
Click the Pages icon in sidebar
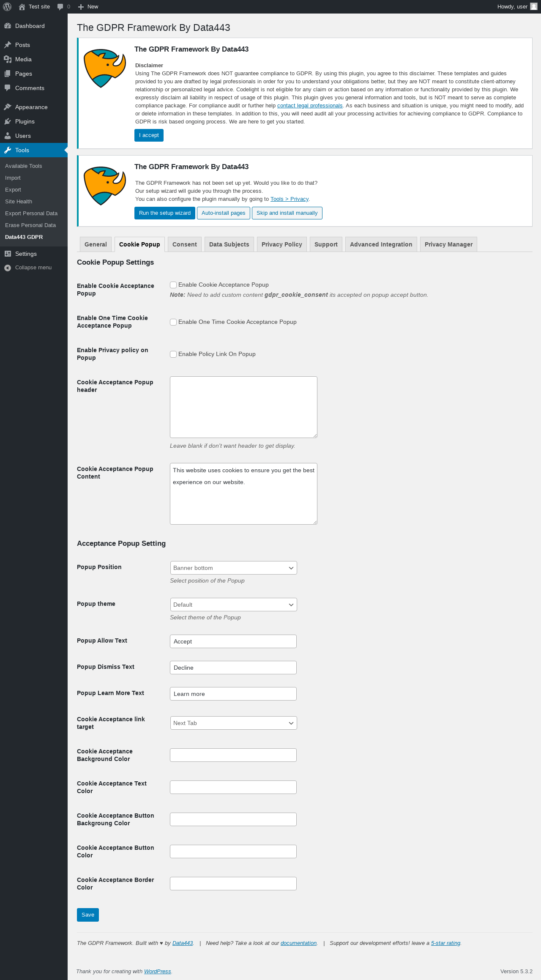coord(8,74)
